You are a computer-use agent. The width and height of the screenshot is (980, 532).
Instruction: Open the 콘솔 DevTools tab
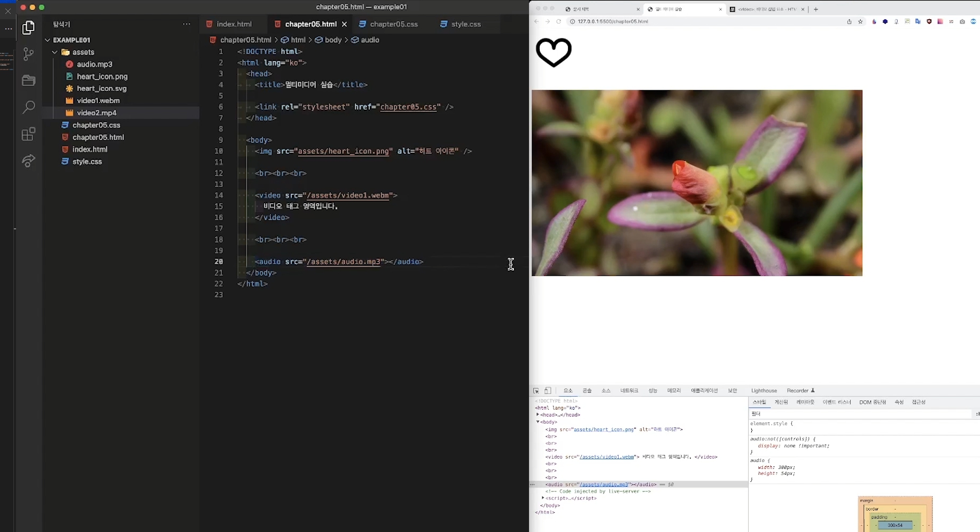coord(587,391)
